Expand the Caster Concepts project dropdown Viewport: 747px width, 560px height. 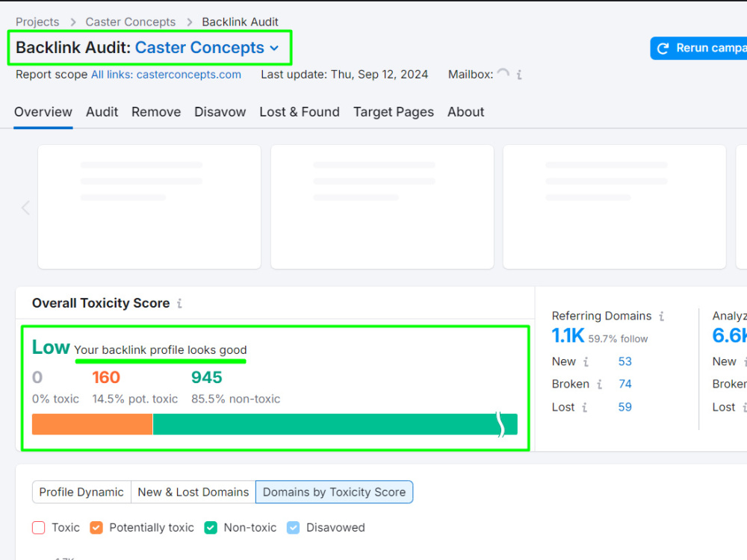click(x=207, y=48)
